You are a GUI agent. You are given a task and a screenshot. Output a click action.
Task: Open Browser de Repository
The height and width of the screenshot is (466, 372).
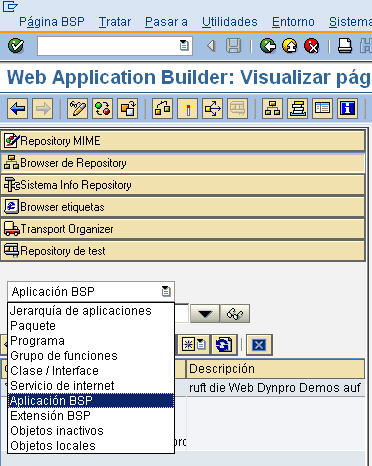(183, 163)
